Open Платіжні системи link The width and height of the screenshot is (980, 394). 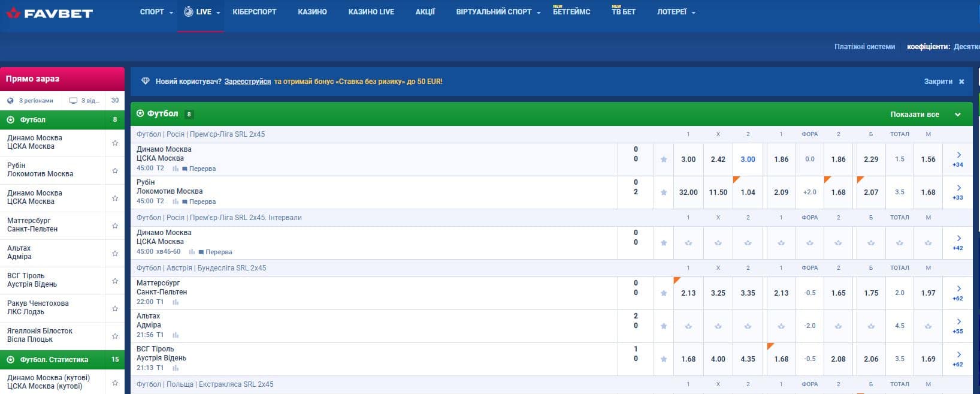tap(864, 47)
